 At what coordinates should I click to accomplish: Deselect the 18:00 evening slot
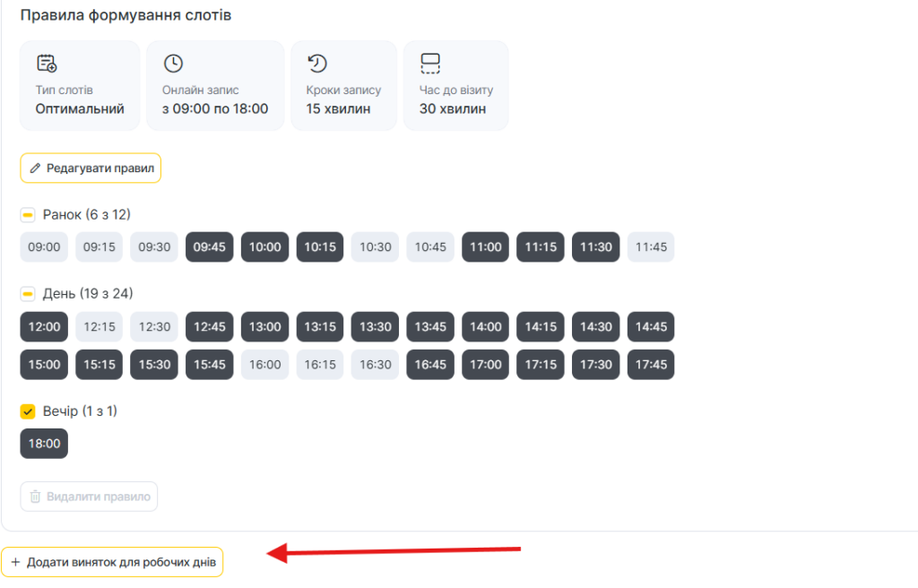[44, 444]
